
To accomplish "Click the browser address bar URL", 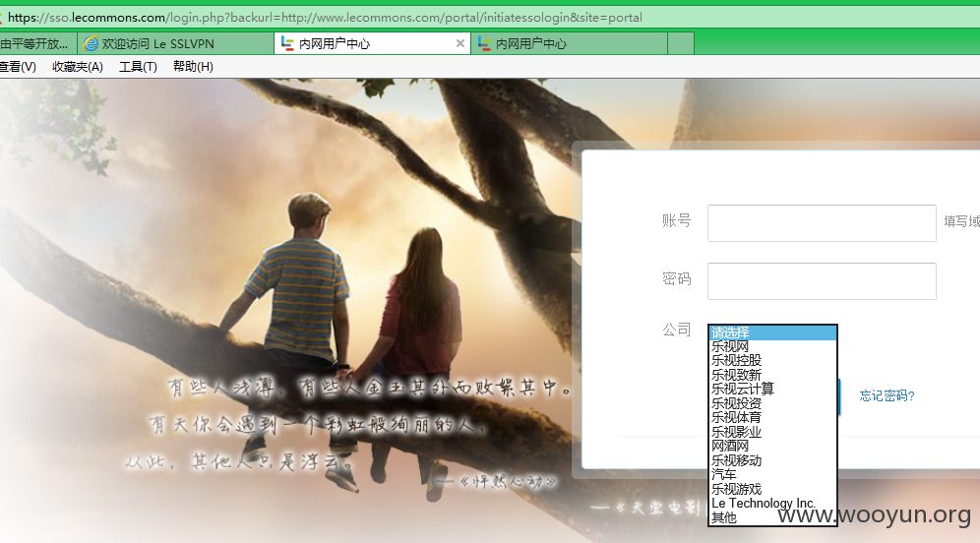I will 325,18.
